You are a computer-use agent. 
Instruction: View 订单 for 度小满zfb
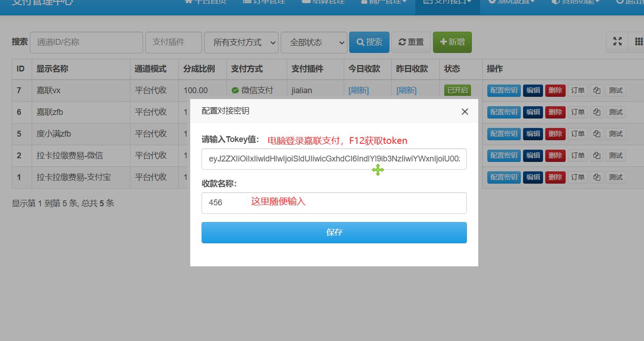click(x=578, y=134)
